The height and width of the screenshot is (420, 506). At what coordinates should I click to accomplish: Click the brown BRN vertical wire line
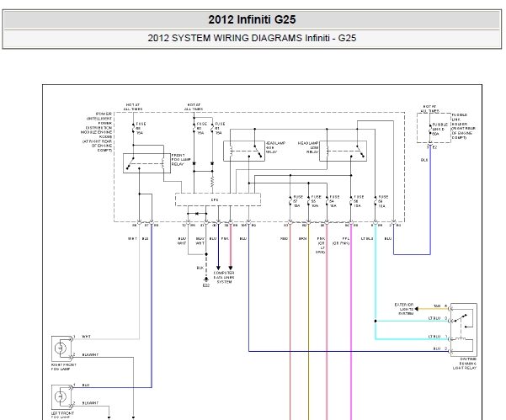tap(308, 322)
